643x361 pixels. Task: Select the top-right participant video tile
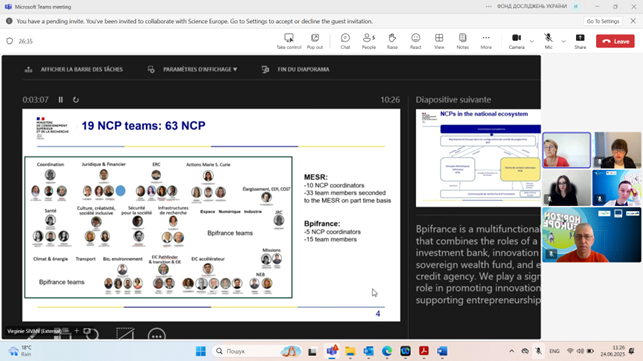pos(617,150)
